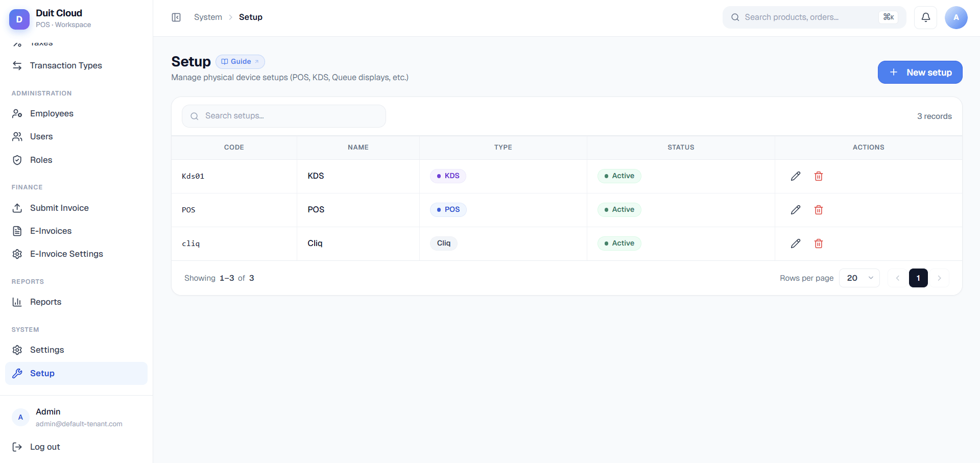Open the Reports page
Image resolution: width=980 pixels, height=463 pixels.
(76, 302)
